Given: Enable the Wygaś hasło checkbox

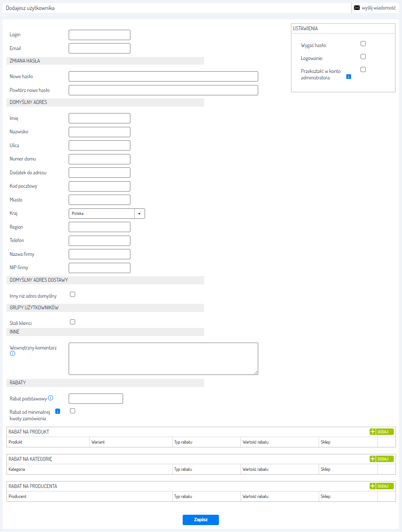Looking at the screenshot, I should 363,44.
